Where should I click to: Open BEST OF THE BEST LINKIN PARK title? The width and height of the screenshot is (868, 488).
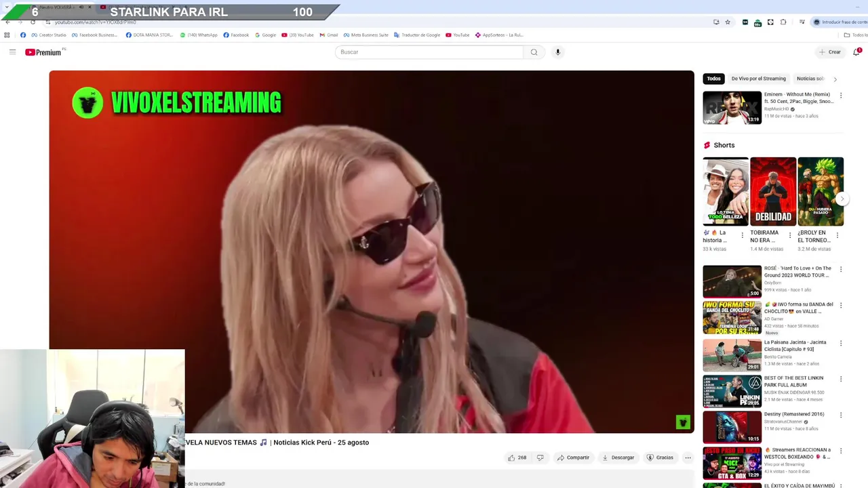click(793, 381)
